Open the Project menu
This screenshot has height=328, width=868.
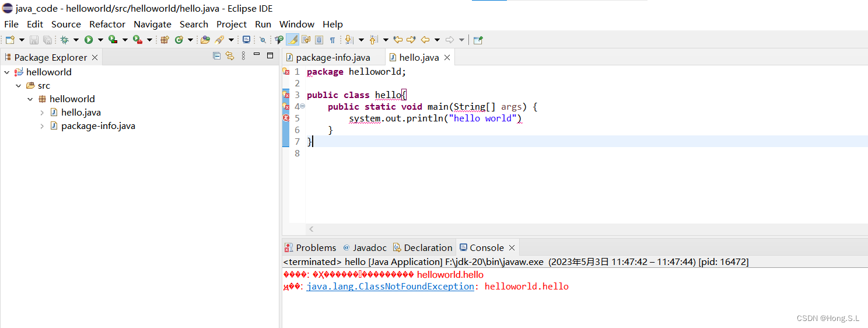click(232, 25)
